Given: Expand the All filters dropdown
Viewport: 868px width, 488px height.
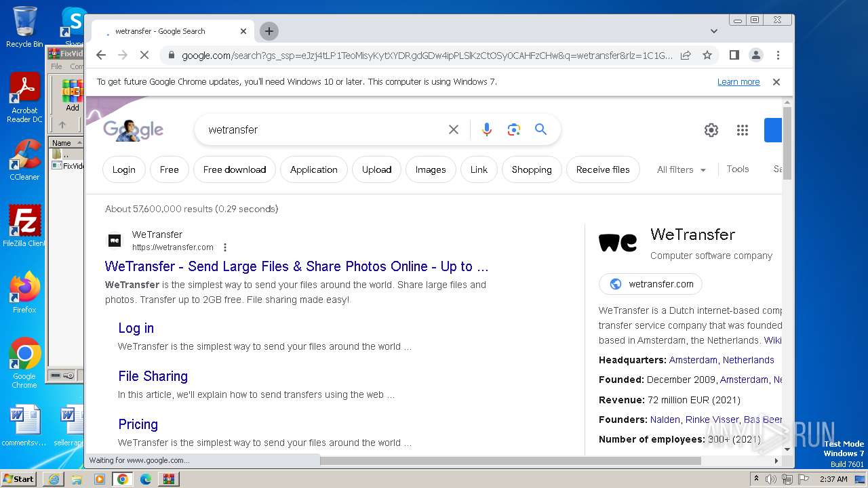Looking at the screenshot, I should [x=682, y=169].
